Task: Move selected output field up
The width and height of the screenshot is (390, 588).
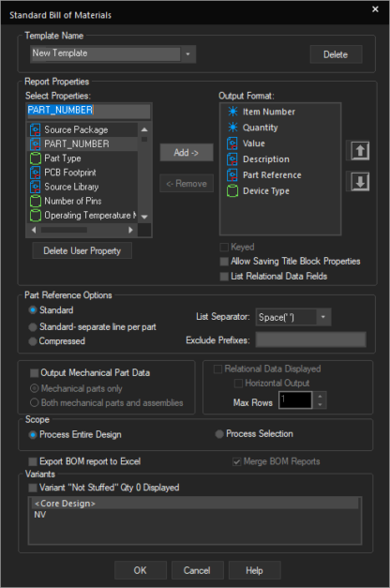Action: [360, 151]
